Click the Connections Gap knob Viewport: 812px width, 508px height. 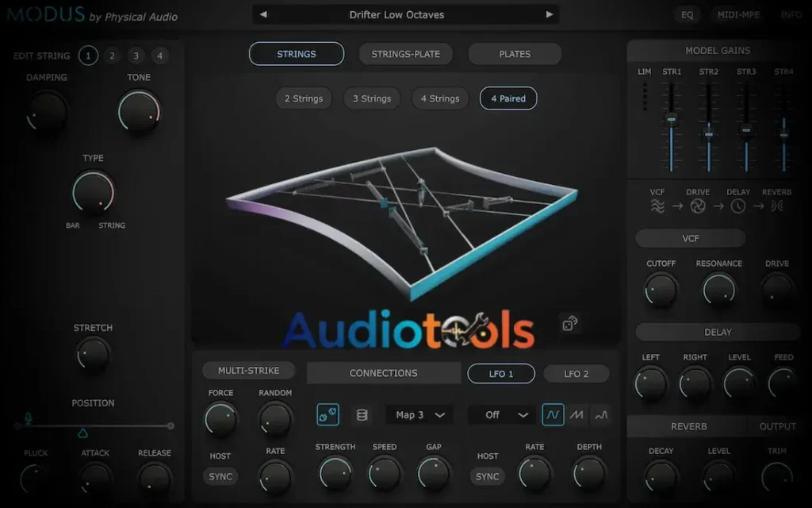click(x=434, y=473)
